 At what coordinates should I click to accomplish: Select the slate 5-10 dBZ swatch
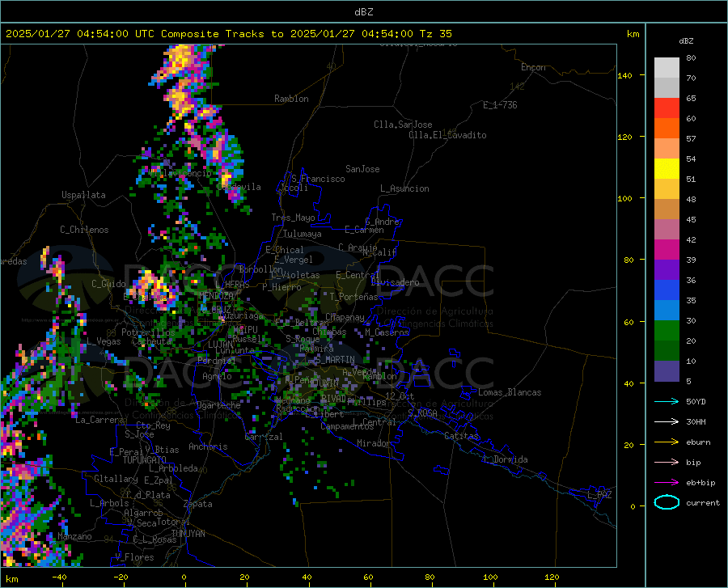(667, 371)
